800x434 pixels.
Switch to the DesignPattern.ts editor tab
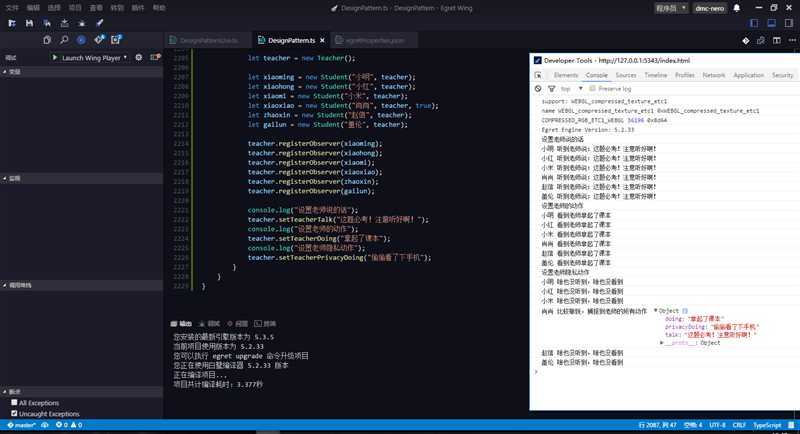[291, 40]
